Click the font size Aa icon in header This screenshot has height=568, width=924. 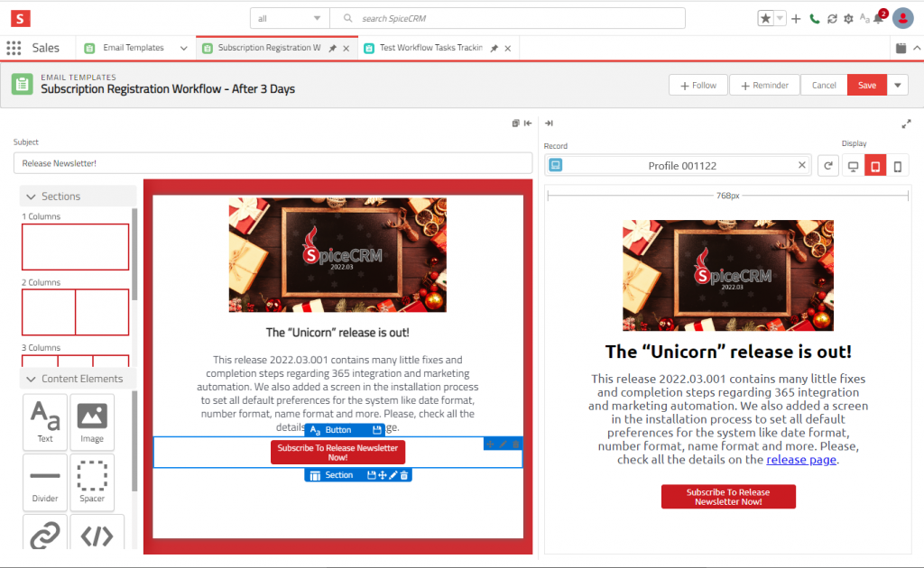coord(864,18)
